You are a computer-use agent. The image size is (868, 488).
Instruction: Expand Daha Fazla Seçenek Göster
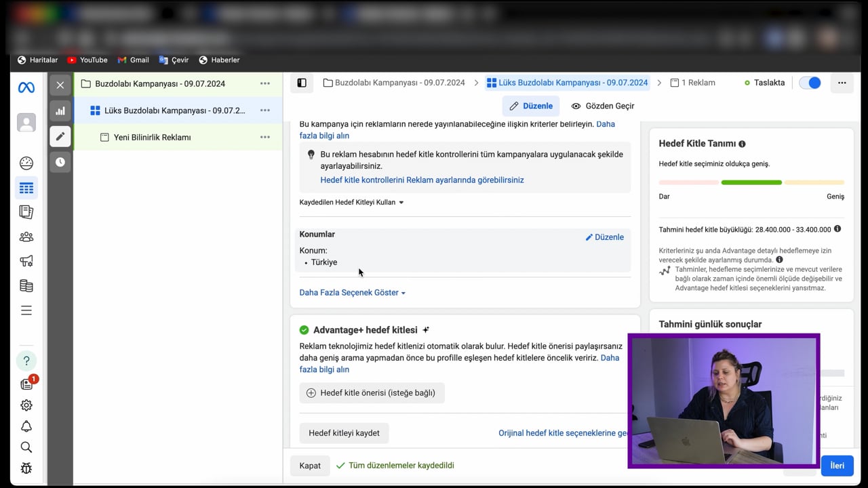(353, 293)
